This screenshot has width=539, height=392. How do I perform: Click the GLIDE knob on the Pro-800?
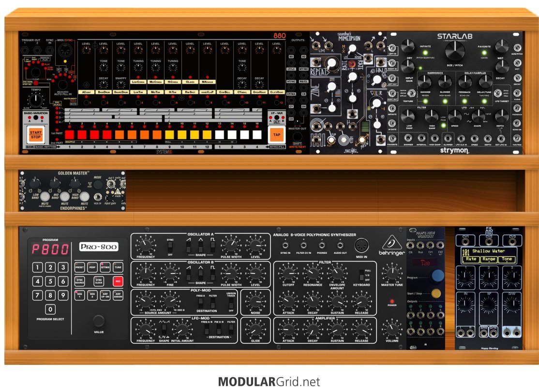tap(255, 330)
